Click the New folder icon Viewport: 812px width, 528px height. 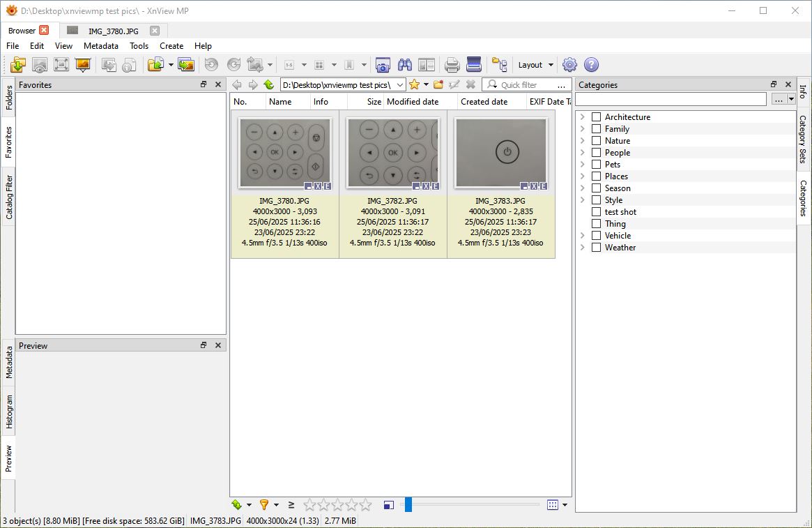pyautogui.click(x=438, y=84)
